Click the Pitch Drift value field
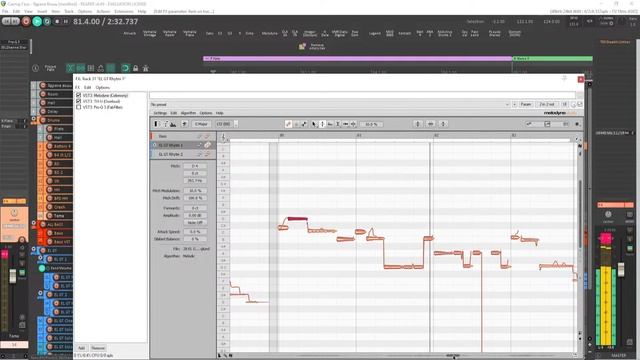 (x=195, y=198)
